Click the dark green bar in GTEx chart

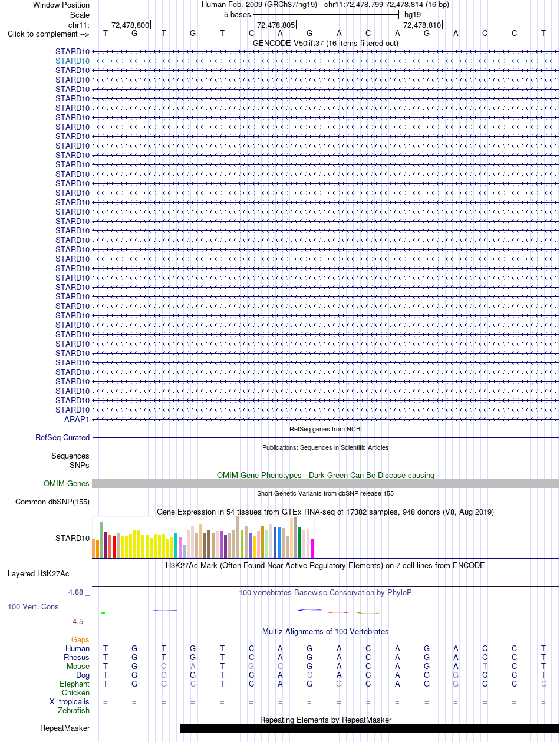300,542
